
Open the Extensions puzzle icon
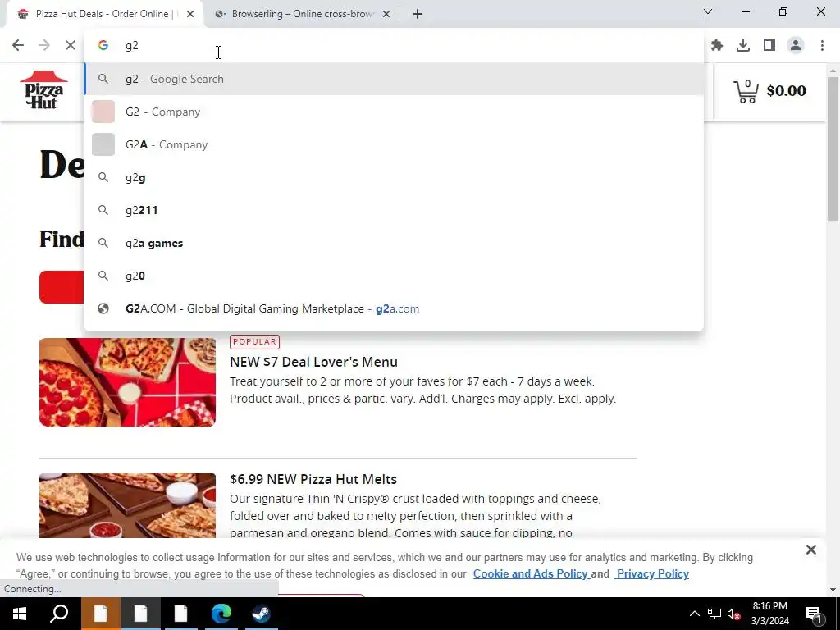coord(717,46)
